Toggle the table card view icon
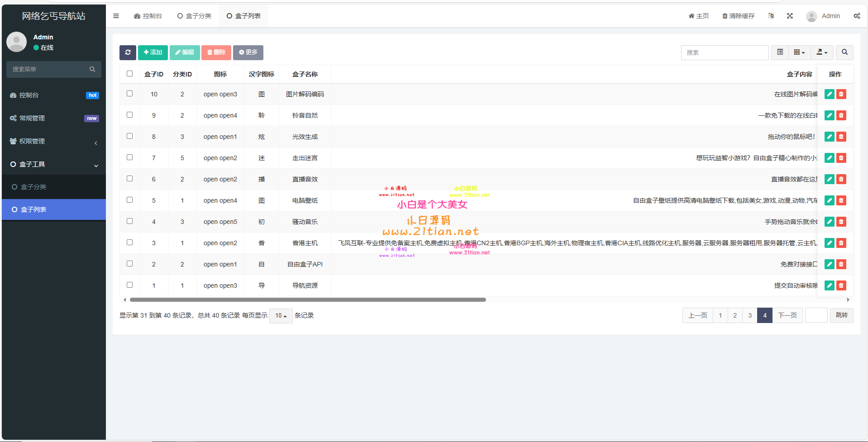 click(x=780, y=52)
